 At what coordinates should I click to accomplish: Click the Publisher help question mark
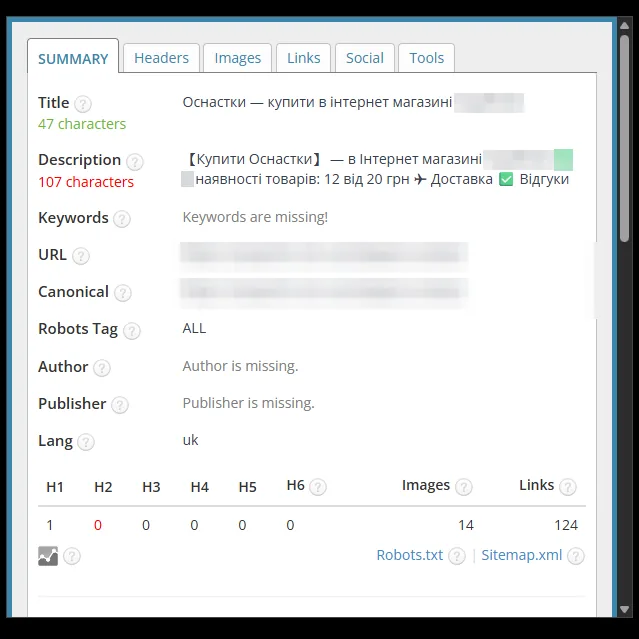pos(120,405)
